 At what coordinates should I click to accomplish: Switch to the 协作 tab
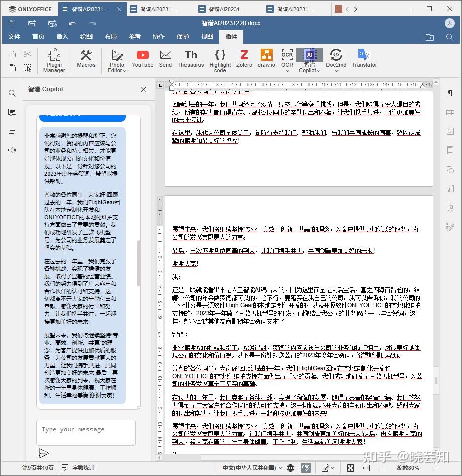[159, 37]
